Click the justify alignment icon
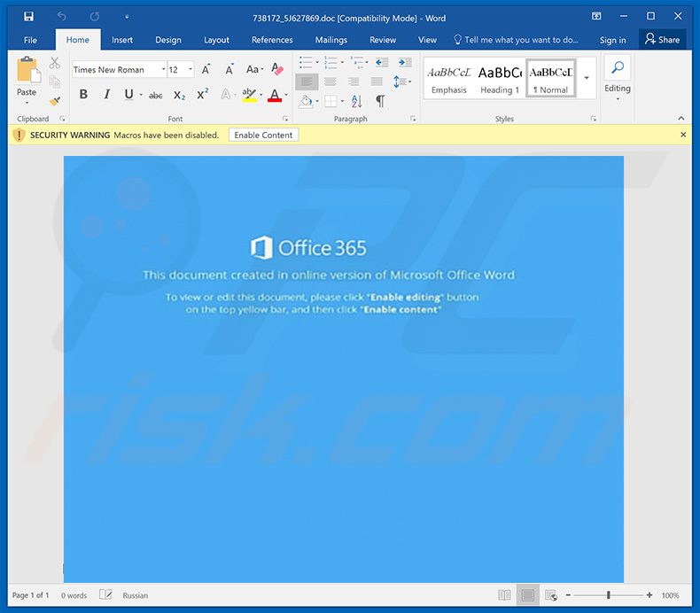Viewport: 700px width, 613px height. pos(377,81)
